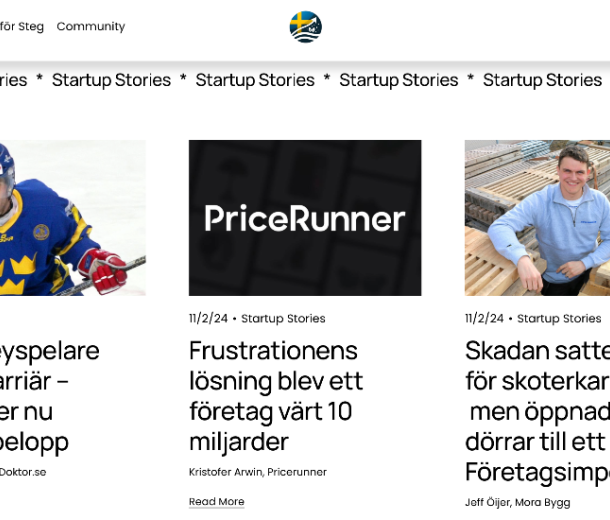Open the 'för Steg' navigation item
This screenshot has height=520, width=610.
pos(22,26)
